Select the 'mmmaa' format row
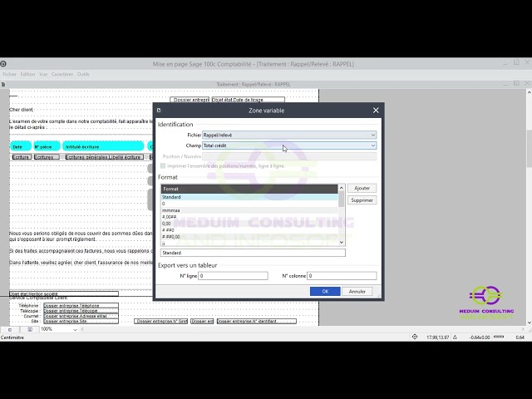Image resolution: width=532 pixels, height=399 pixels. pos(249,210)
